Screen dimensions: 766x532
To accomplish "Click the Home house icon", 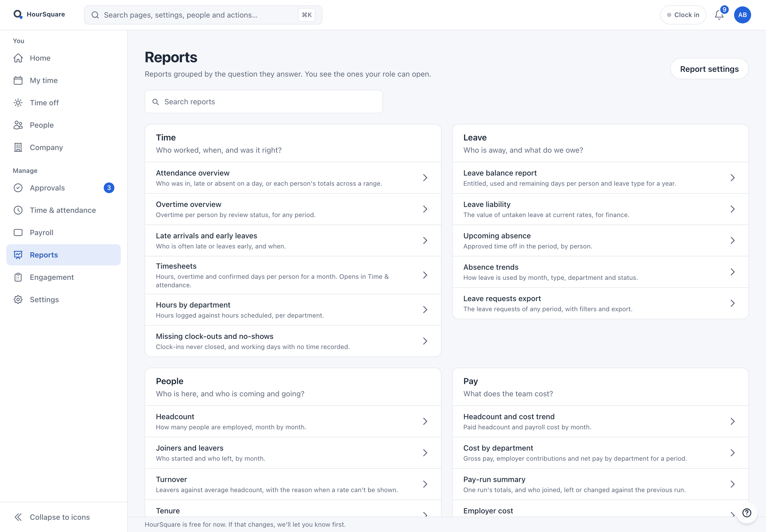I will click(18, 58).
